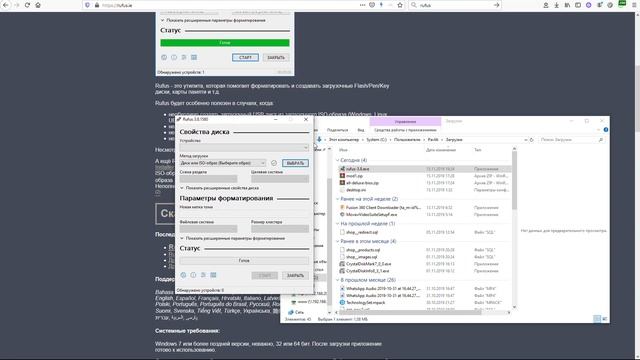Click the Downloads arrow icon in Explorer address bar
Image resolution: width=640 pixels, height=360 pixels.
click(319, 140)
